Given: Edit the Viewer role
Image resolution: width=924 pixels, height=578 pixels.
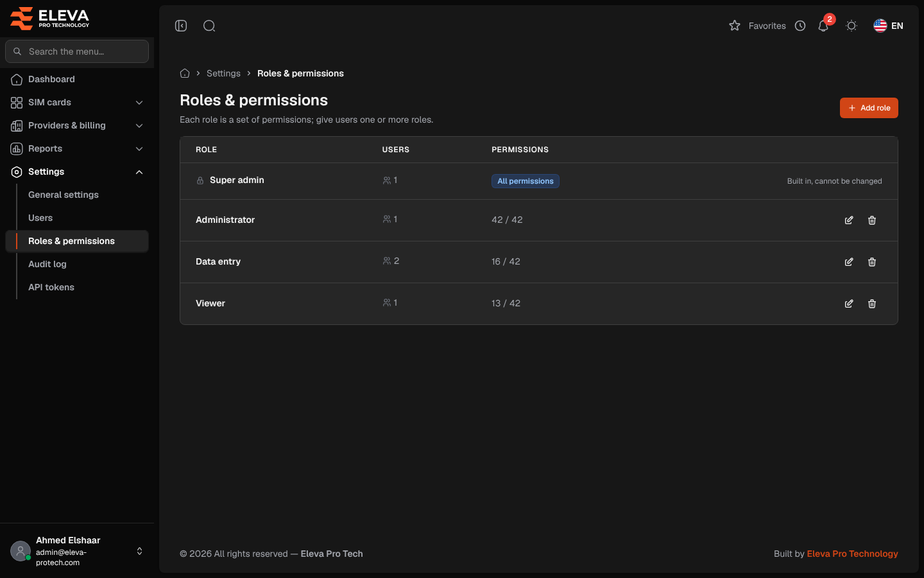Looking at the screenshot, I should tap(849, 304).
